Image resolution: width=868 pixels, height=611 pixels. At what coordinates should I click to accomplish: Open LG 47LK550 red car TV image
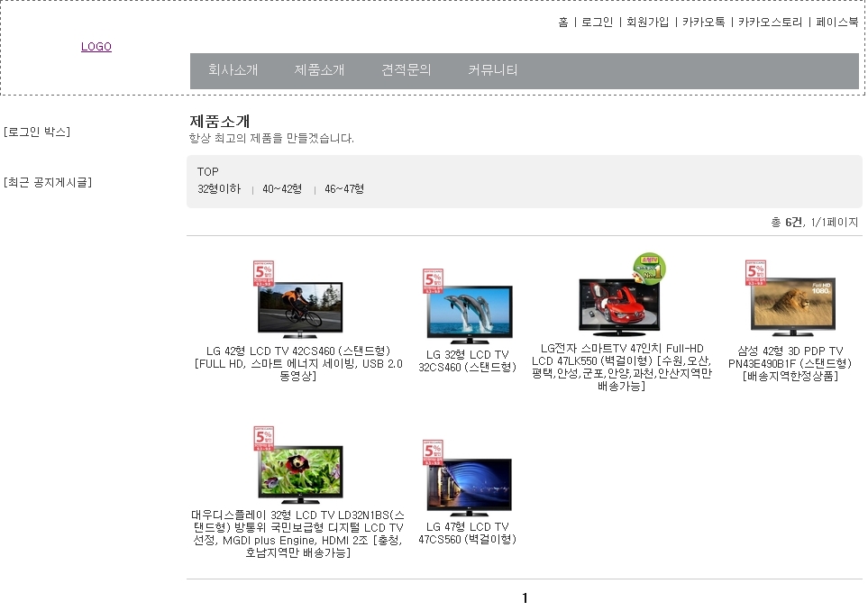point(619,307)
